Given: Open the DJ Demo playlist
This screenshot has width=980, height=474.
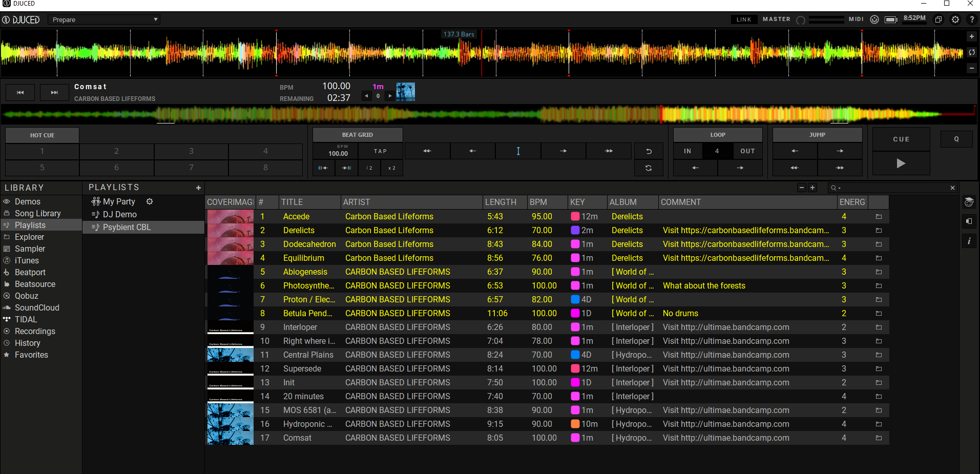Looking at the screenshot, I should (x=119, y=215).
